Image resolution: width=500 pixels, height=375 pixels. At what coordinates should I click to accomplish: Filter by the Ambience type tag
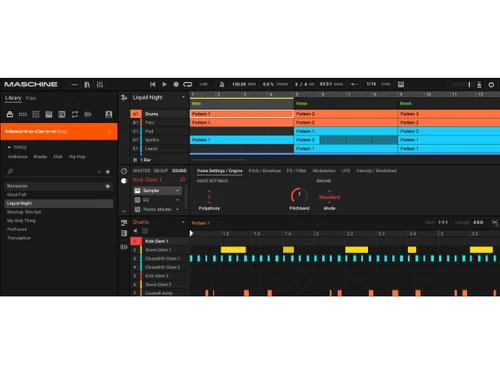pyautogui.click(x=18, y=157)
